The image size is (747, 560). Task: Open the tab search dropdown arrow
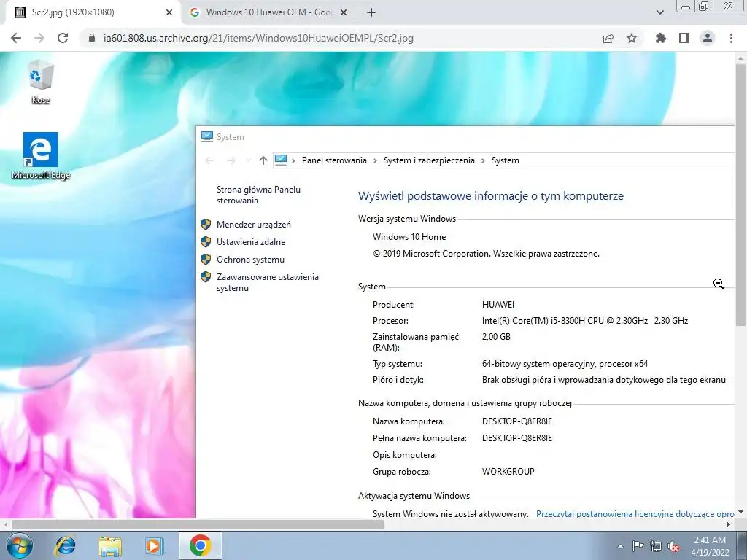[x=659, y=13]
